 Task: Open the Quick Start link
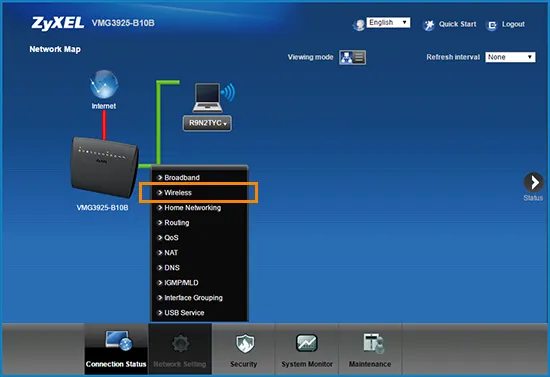pos(457,24)
